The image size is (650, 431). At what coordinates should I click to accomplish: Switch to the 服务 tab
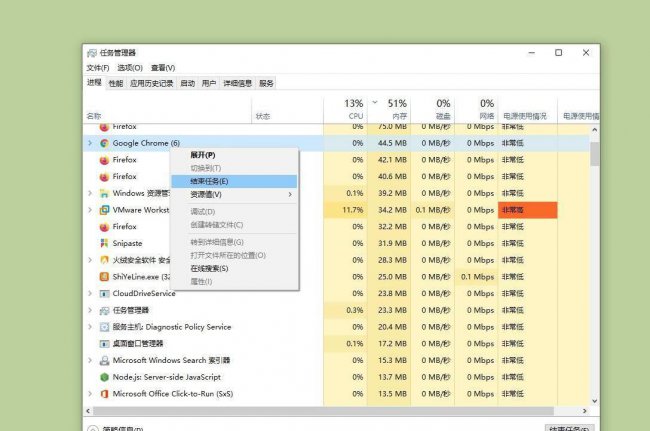pos(266,83)
